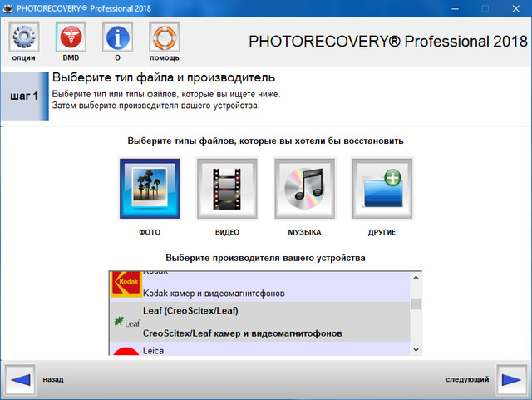Click the шаг 1 step indicator

coord(24,96)
